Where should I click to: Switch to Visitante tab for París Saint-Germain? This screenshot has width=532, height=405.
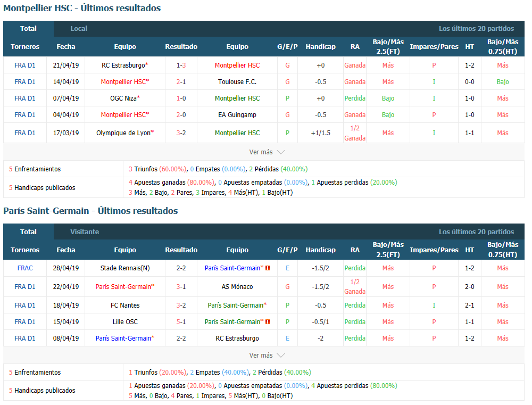tap(85, 232)
